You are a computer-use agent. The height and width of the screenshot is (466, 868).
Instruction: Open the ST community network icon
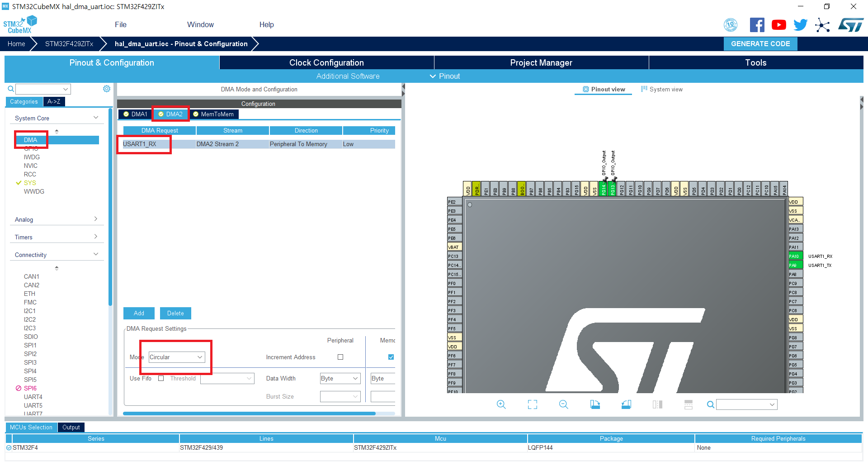(822, 25)
